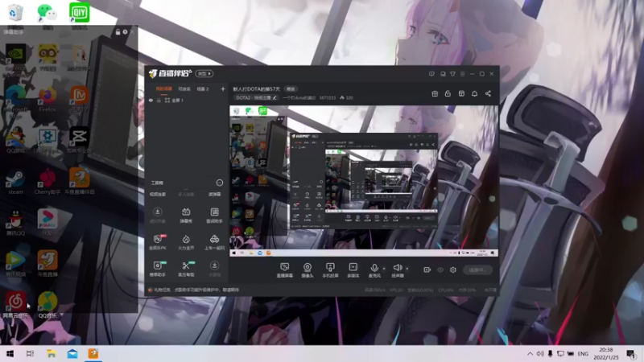644x362 pixels.
Task: Open notifications bell icon
Action: (x=474, y=93)
